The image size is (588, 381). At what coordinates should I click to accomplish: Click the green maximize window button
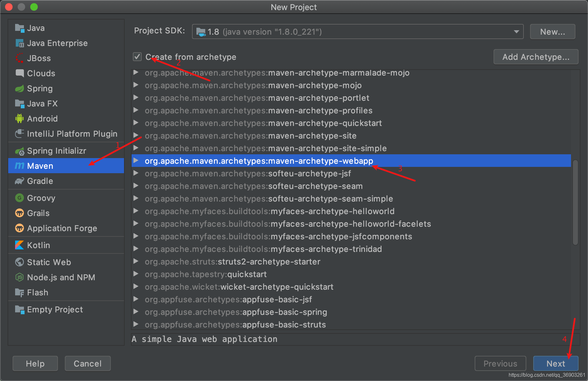point(34,7)
